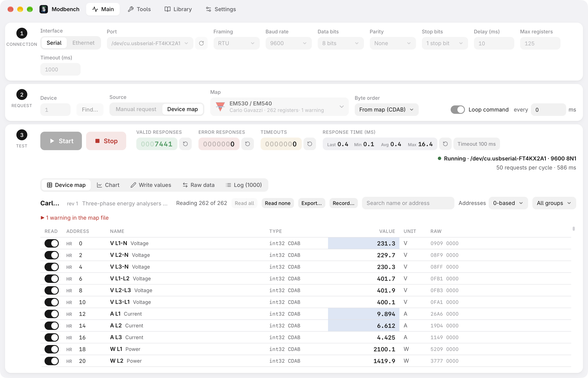Screen dimensions: 588x378
Task: Toggle reading of V L2-N register
Action: pyautogui.click(x=51, y=255)
